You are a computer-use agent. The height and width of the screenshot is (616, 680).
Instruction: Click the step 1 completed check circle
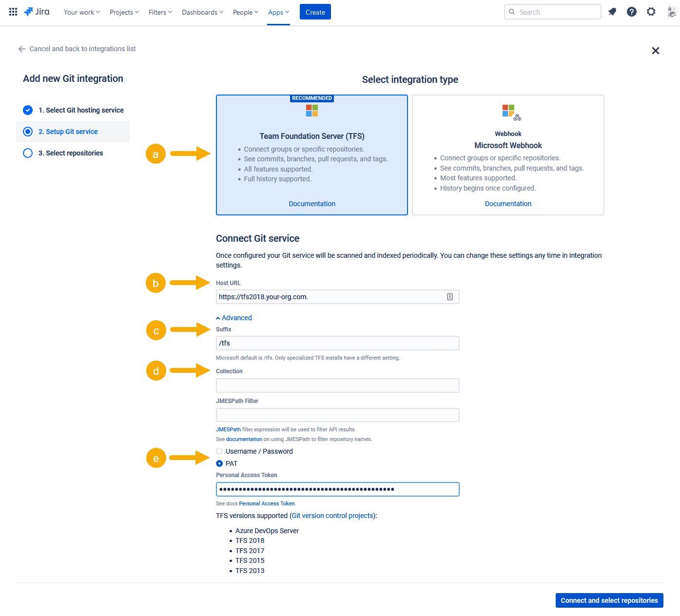tap(28, 110)
